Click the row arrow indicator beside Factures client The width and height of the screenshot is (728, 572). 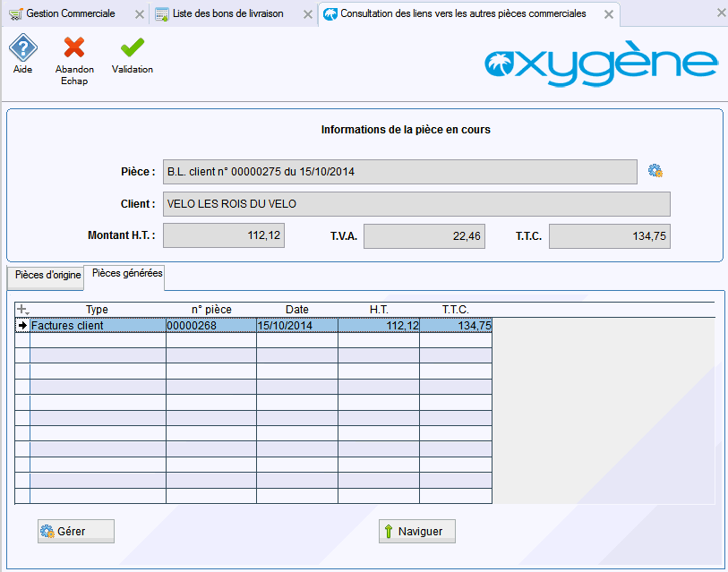22,326
